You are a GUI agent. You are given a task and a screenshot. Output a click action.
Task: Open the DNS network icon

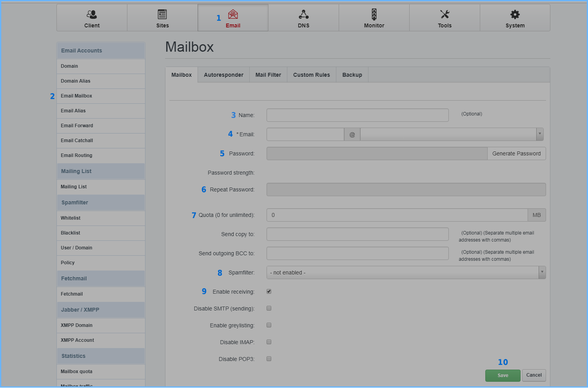pyautogui.click(x=303, y=14)
